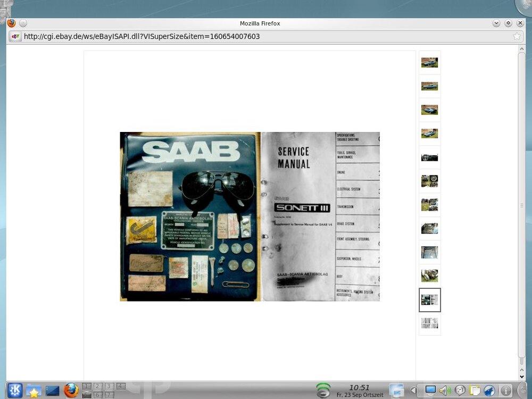Open the green wireless network icon
532x399 pixels.
point(323,390)
